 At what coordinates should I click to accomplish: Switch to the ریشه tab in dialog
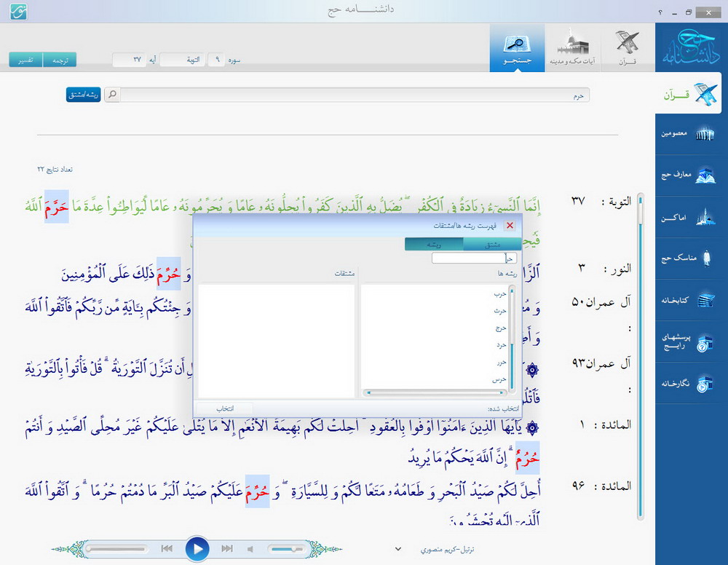click(434, 244)
